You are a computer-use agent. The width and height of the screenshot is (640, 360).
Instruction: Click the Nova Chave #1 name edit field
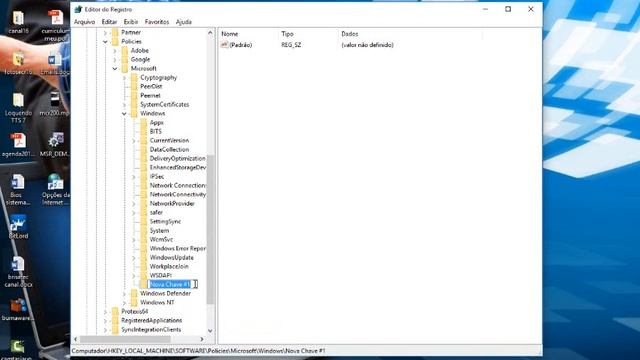pos(173,284)
